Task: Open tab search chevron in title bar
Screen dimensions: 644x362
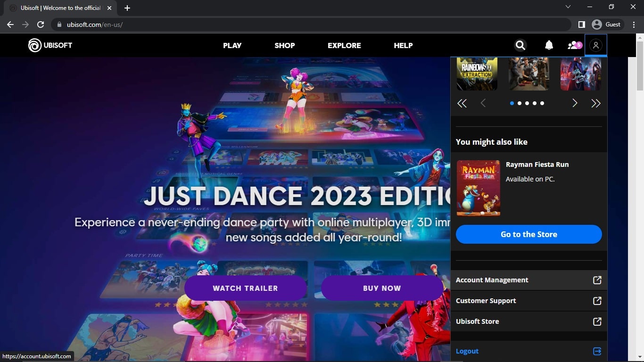Action: (x=568, y=7)
